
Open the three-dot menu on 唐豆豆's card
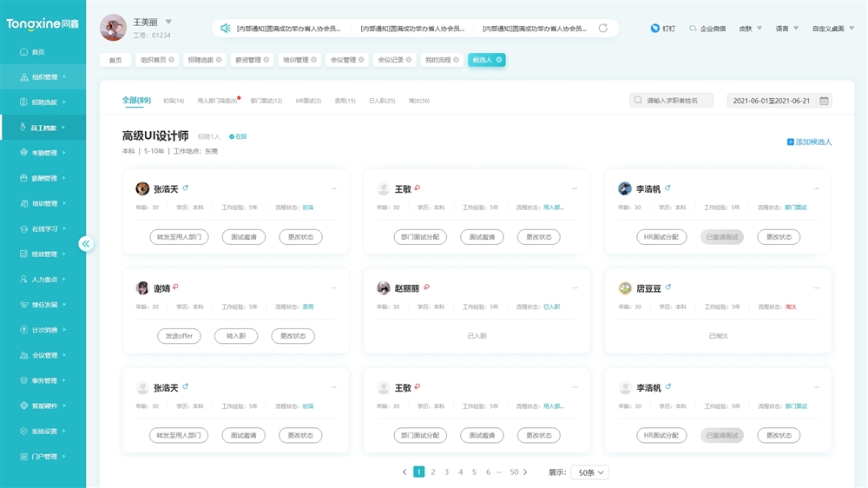point(816,288)
